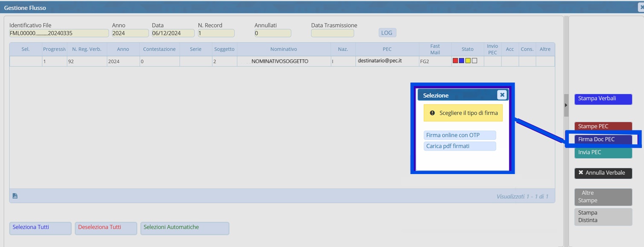The width and height of the screenshot is (644, 247).
Task: Click the blue status square in Stato
Action: tap(462, 61)
